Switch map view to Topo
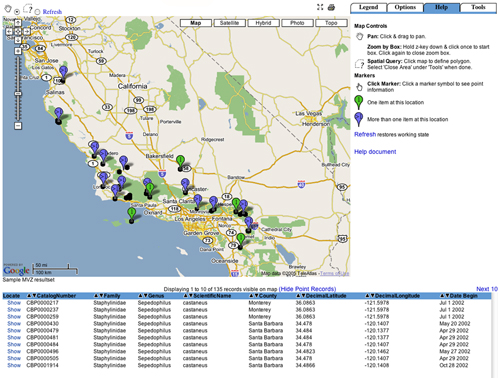Image resolution: width=500 pixels, height=378 pixels. point(331,23)
